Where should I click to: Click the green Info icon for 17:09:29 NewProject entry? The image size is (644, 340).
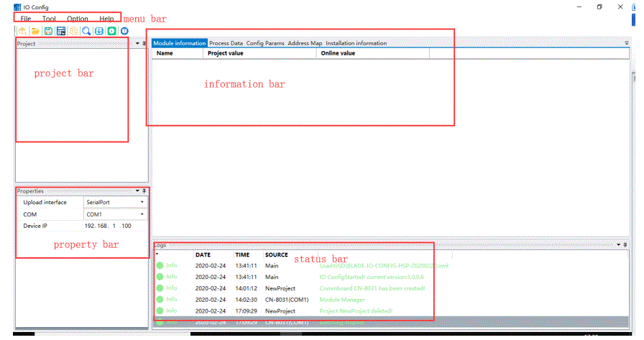160,311
